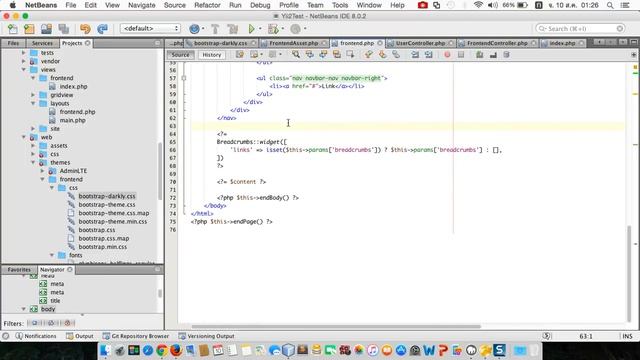The image size is (640, 360).
Task: Collapse the views folder
Action: tap(24, 70)
